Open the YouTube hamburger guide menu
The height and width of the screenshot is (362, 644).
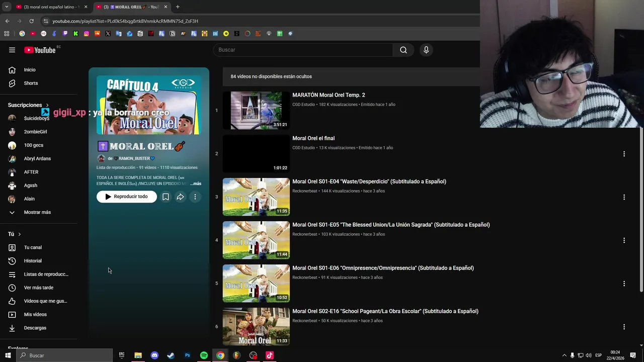tap(12, 50)
